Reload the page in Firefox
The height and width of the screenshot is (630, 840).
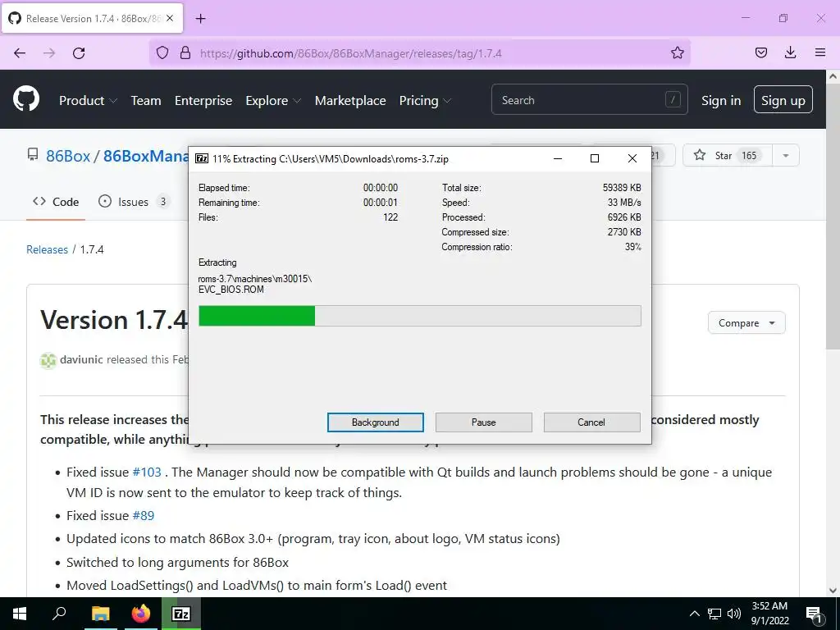[79, 53]
